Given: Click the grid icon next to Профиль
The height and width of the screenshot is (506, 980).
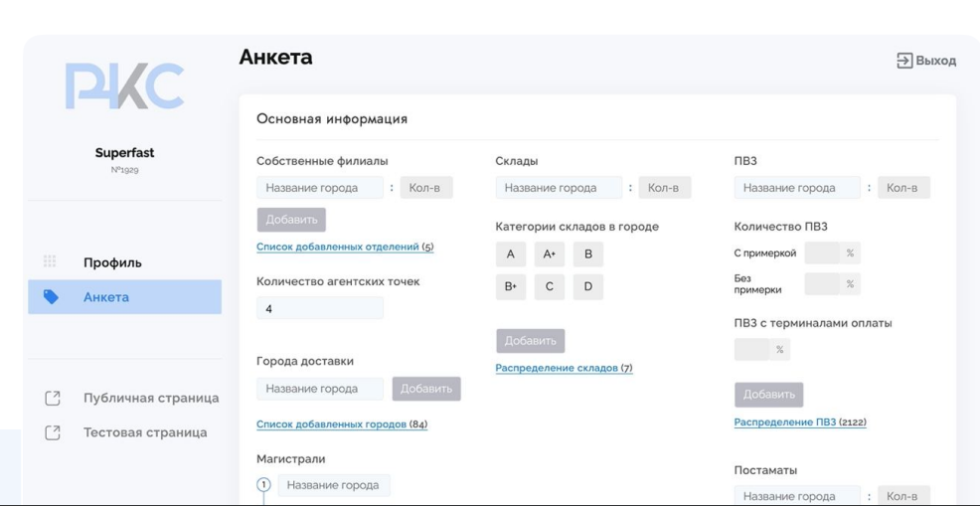Looking at the screenshot, I should [x=50, y=262].
